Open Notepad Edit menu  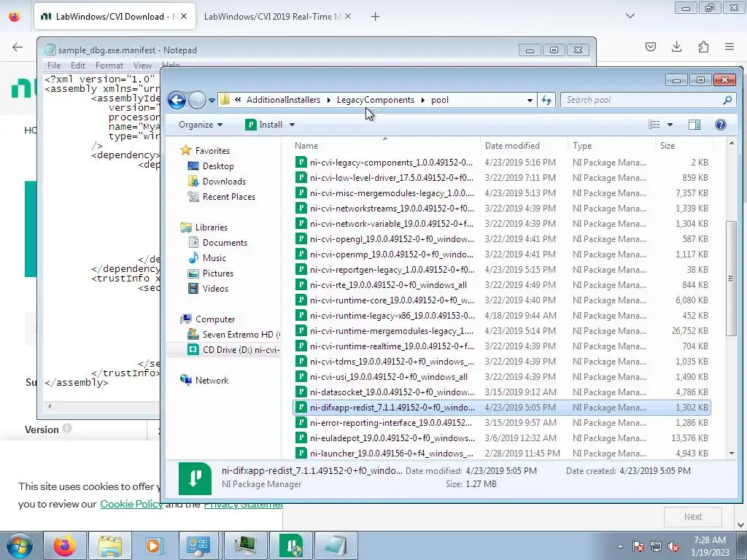(77, 65)
